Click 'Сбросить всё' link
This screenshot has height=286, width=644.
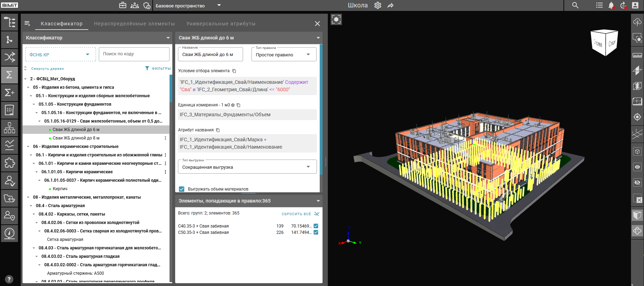(x=297, y=214)
